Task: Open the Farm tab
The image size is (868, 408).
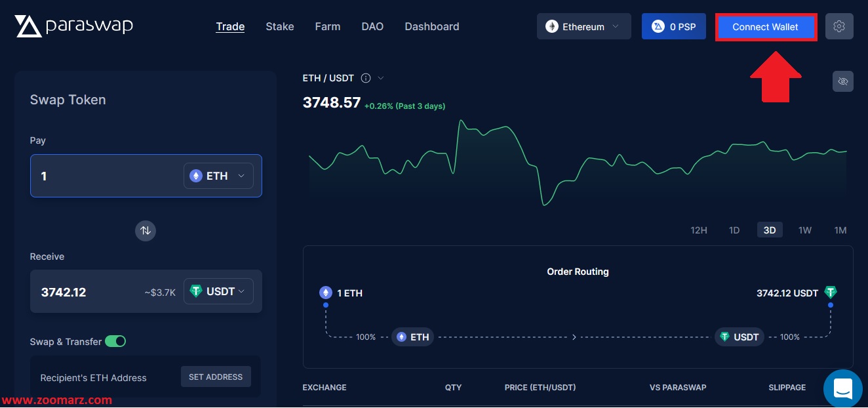Action: pos(328,27)
